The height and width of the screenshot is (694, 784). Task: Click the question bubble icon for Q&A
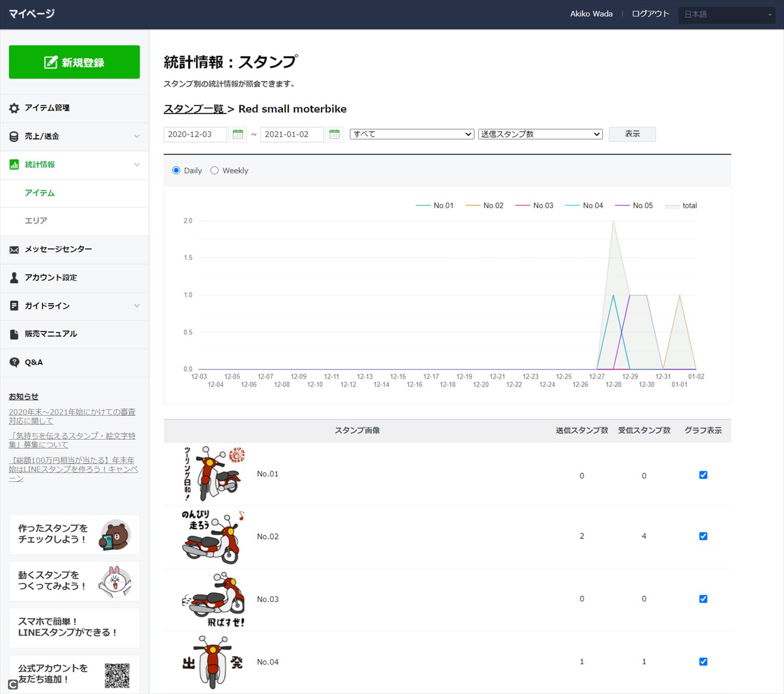click(14, 363)
